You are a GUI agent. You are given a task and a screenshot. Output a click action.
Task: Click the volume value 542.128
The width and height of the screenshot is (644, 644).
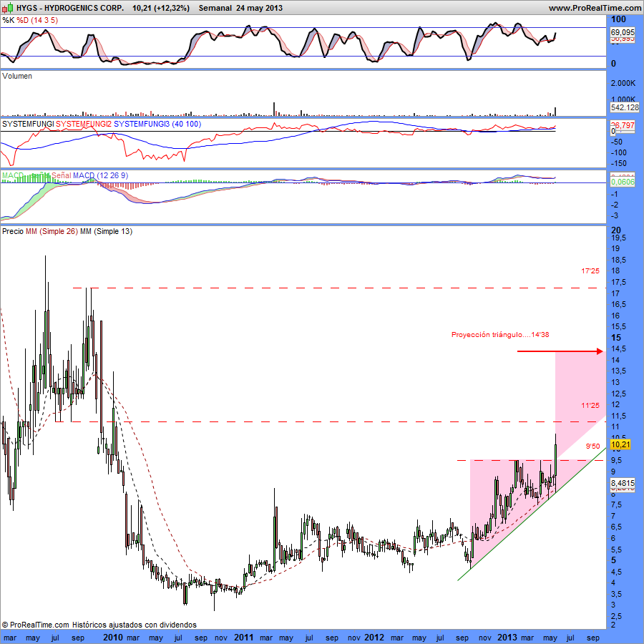coord(624,107)
